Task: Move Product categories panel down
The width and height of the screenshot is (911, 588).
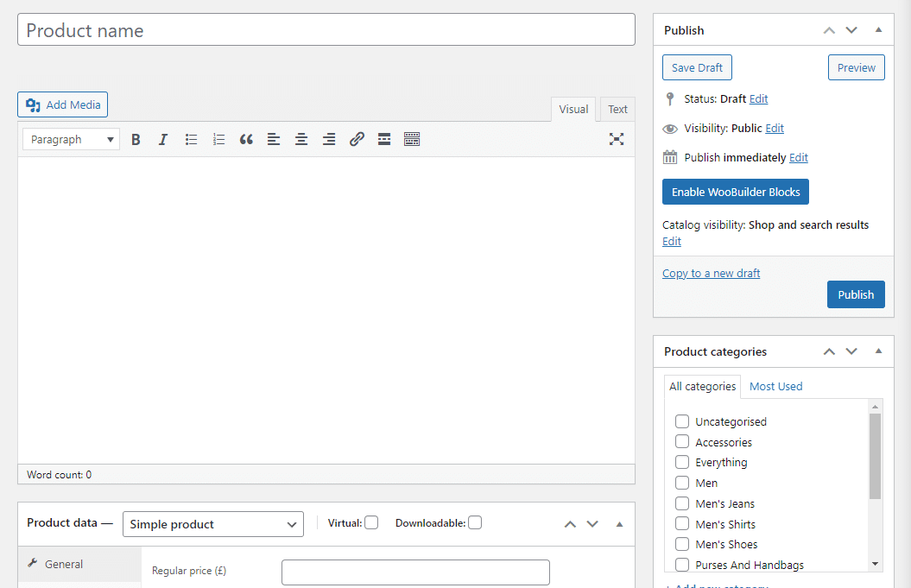Action: 851,351
